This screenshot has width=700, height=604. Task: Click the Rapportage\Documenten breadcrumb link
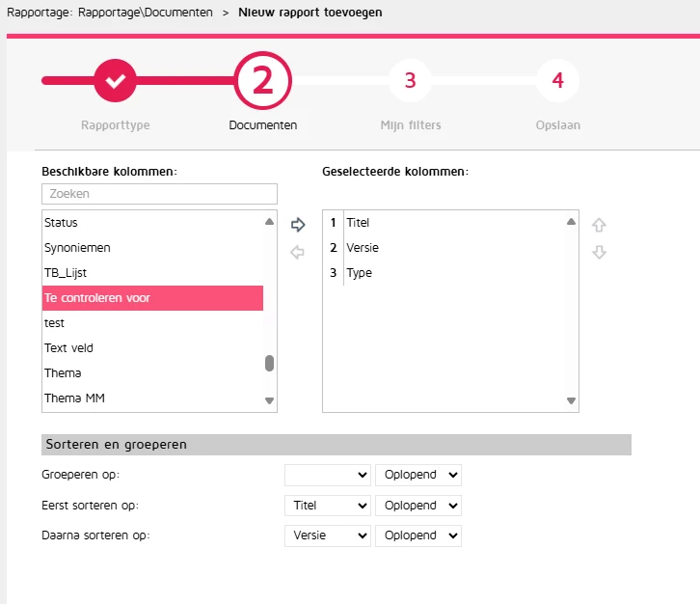tap(145, 13)
